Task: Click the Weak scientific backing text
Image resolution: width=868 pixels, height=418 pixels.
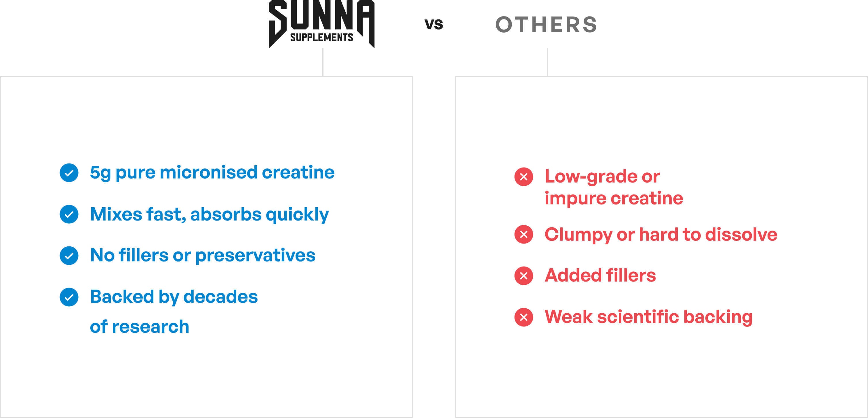Action: [648, 317]
